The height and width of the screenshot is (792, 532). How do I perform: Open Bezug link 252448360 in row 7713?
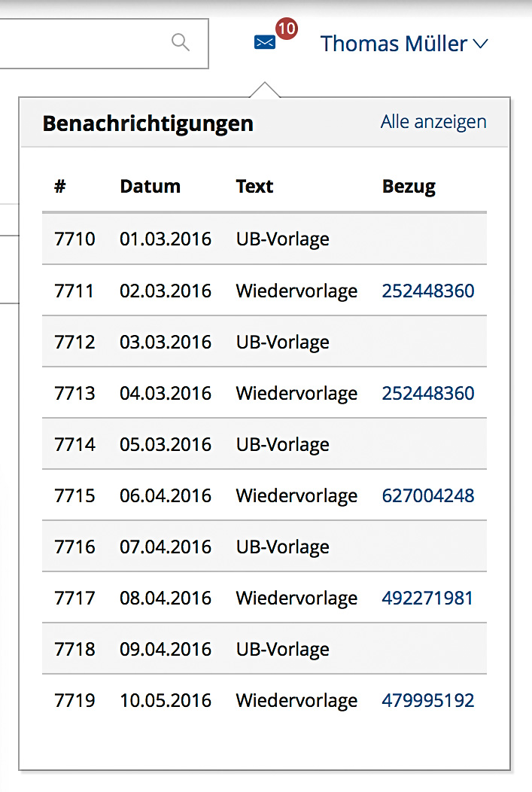428,394
